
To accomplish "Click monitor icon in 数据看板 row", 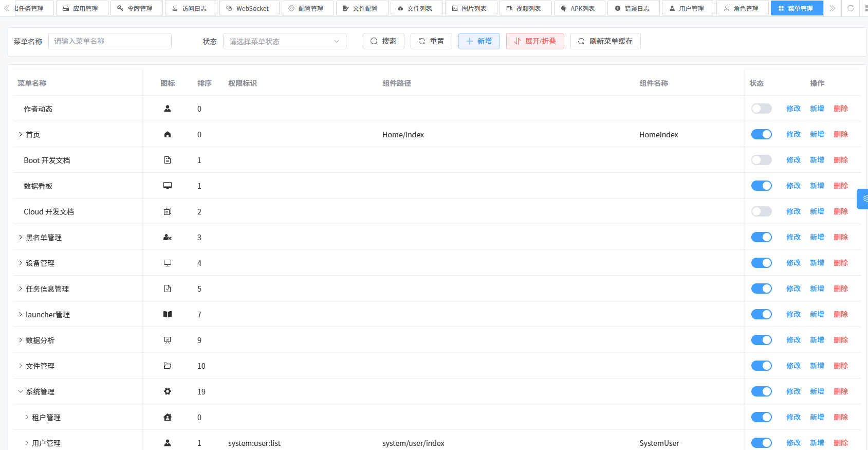I will coord(168,186).
